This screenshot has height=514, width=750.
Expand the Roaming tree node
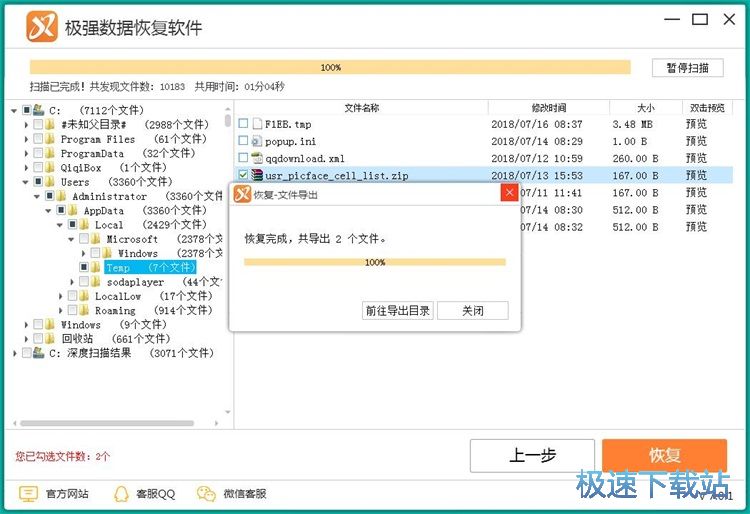pyautogui.click(x=61, y=311)
